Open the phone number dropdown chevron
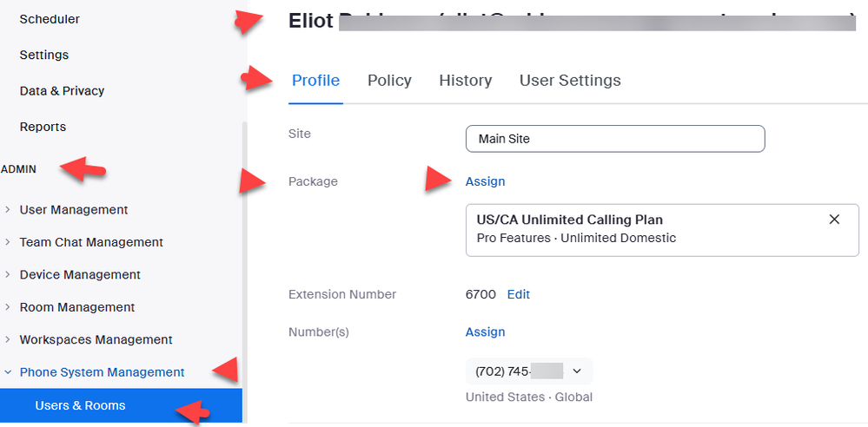 coord(576,371)
